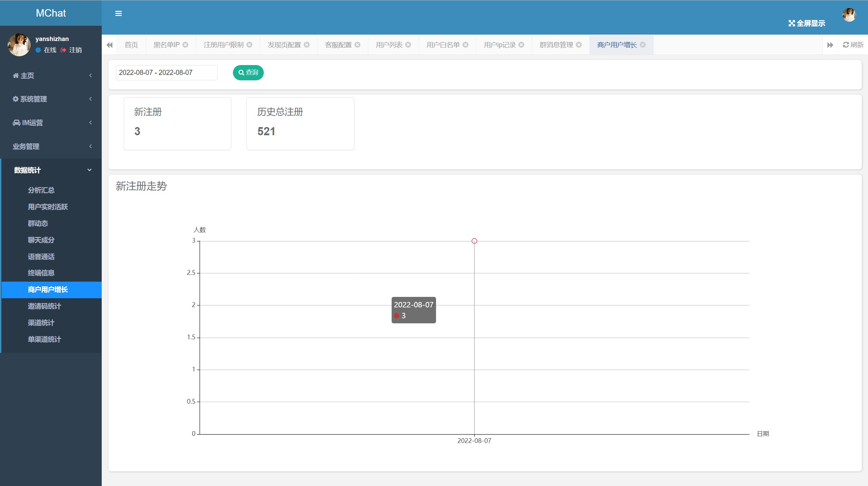This screenshot has width=868, height=486.
Task: Click the 注销 logout link
Action: pyautogui.click(x=75, y=50)
